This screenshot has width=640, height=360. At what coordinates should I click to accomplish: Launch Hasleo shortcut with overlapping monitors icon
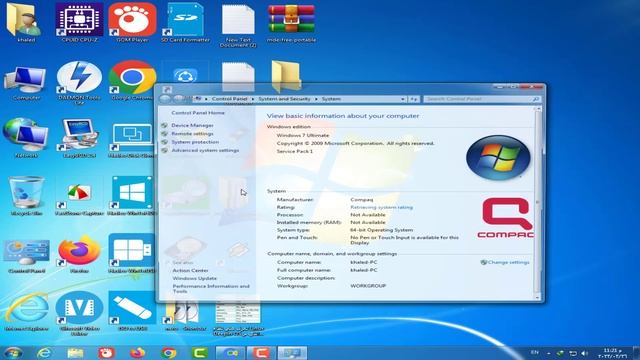pyautogui.click(x=132, y=140)
